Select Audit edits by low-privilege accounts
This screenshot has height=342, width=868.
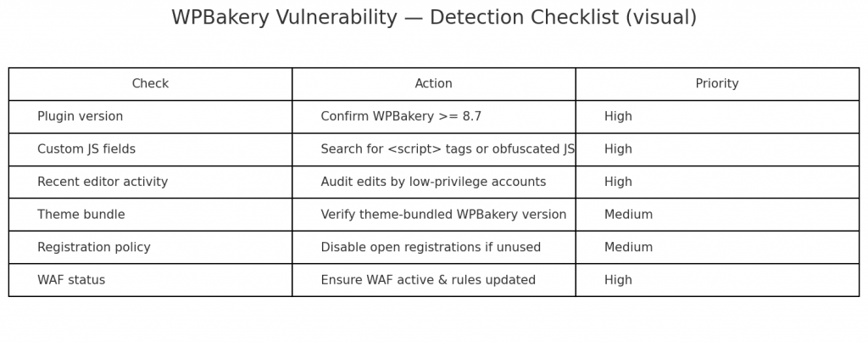tap(433, 182)
